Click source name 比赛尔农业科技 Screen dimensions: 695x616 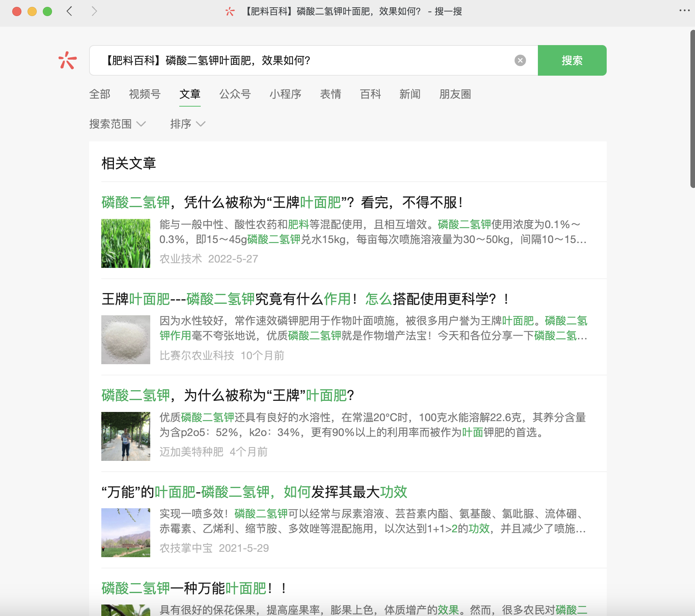coord(196,355)
